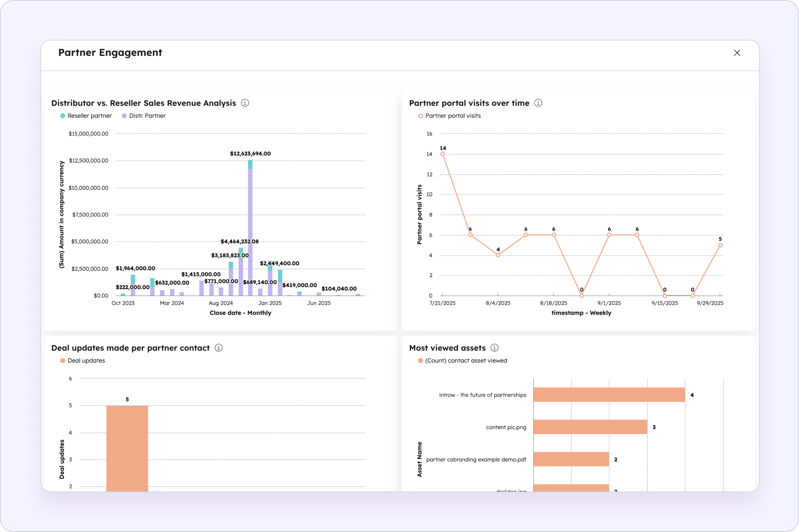This screenshot has height=532, width=799.
Task: Click the $104,040.00 data label
Action: click(x=339, y=288)
